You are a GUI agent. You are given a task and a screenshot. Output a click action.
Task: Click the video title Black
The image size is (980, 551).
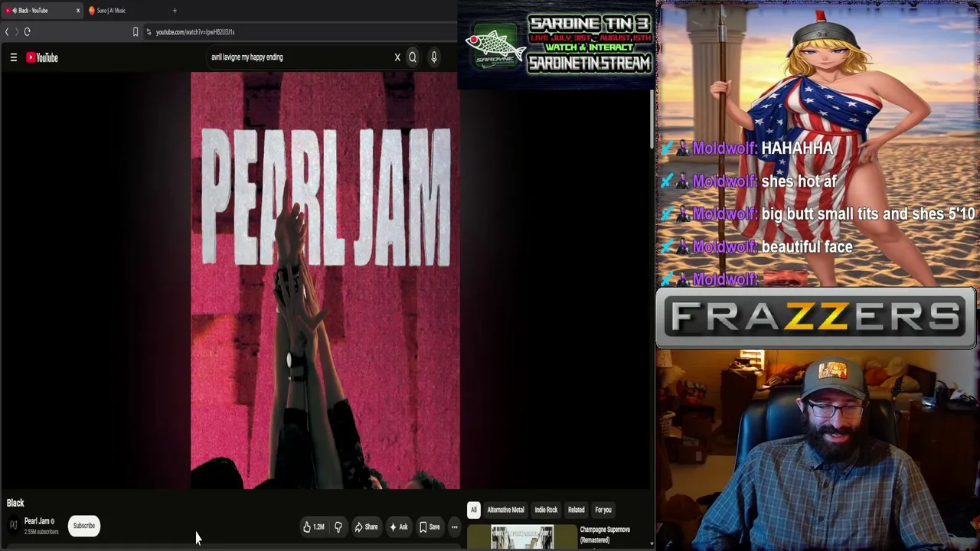(15, 503)
